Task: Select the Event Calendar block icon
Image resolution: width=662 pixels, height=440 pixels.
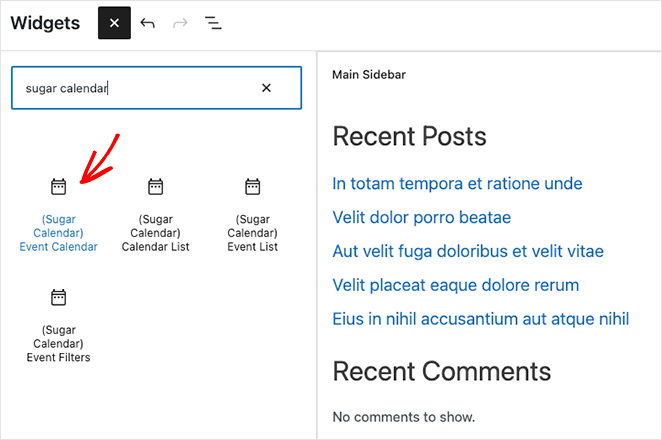Action: [x=58, y=187]
